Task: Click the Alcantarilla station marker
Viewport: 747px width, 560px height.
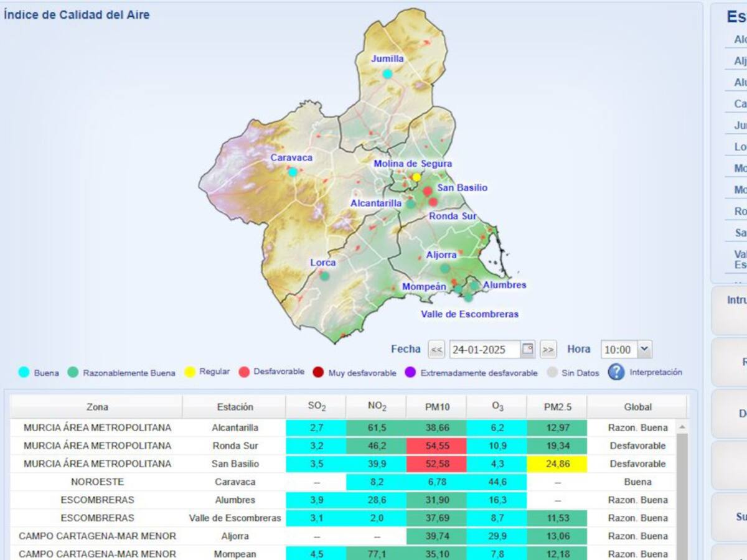Action: tap(411, 203)
